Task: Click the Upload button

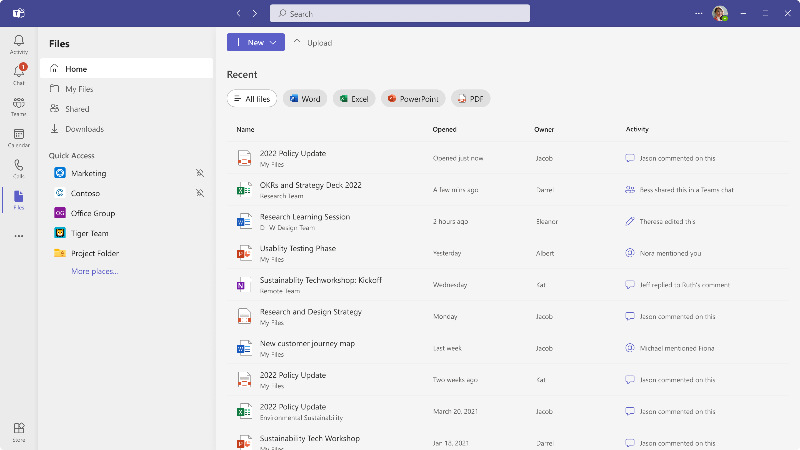Action: 313,43
